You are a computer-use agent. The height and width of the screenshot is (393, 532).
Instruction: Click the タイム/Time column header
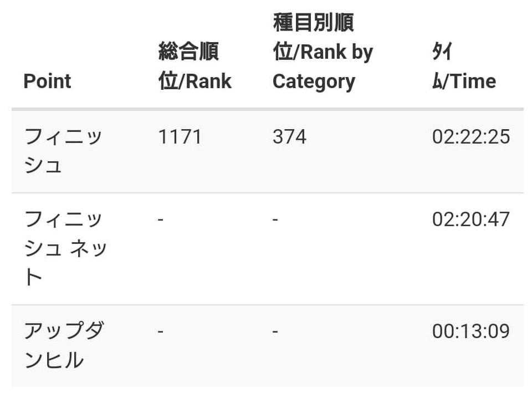pyautogui.click(x=463, y=67)
